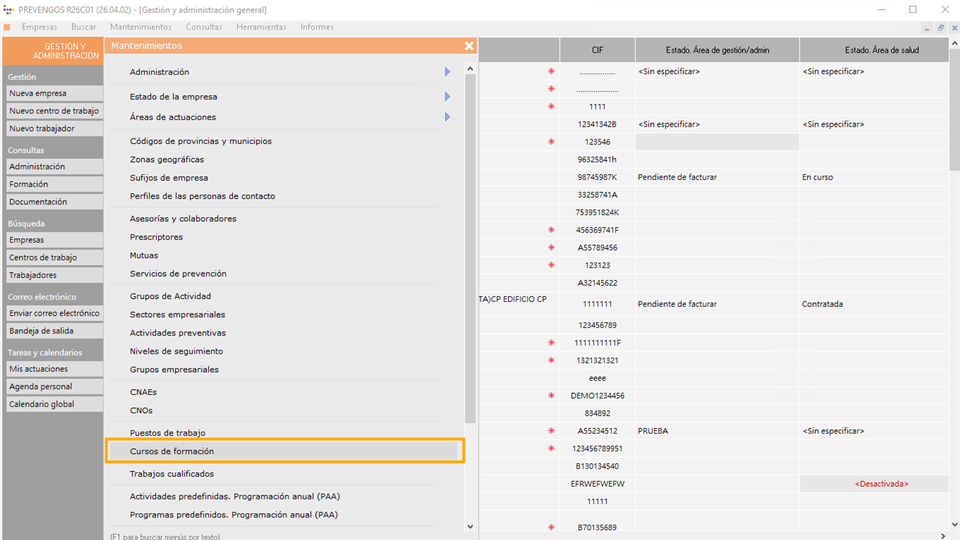Click red asterisk beside CIF A55234512
The width and height of the screenshot is (960, 540).
(x=550, y=431)
